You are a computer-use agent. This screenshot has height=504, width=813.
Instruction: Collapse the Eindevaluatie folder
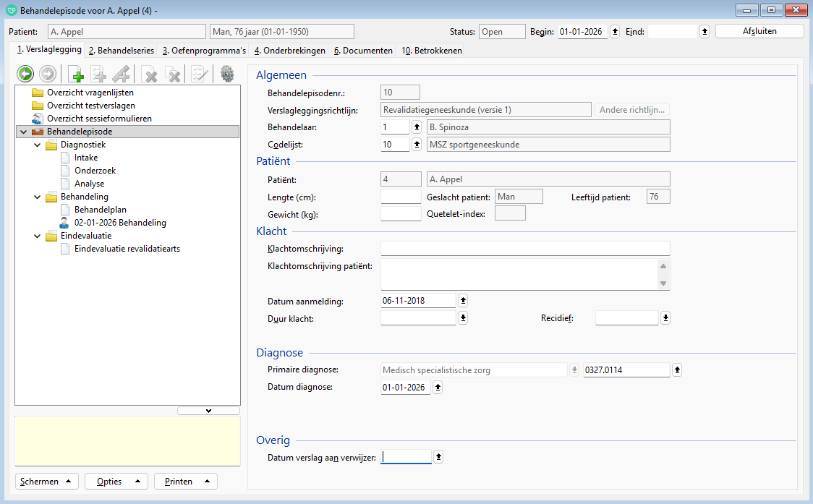(38, 236)
